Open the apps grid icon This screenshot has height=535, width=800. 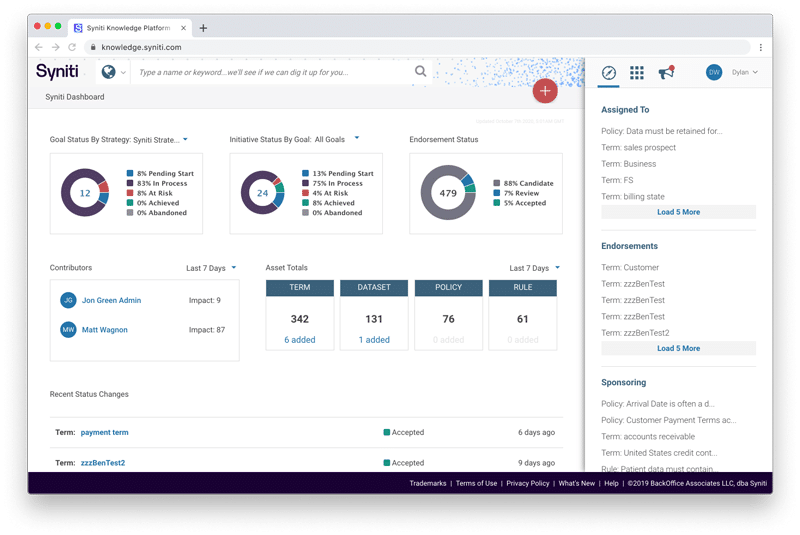(x=637, y=73)
